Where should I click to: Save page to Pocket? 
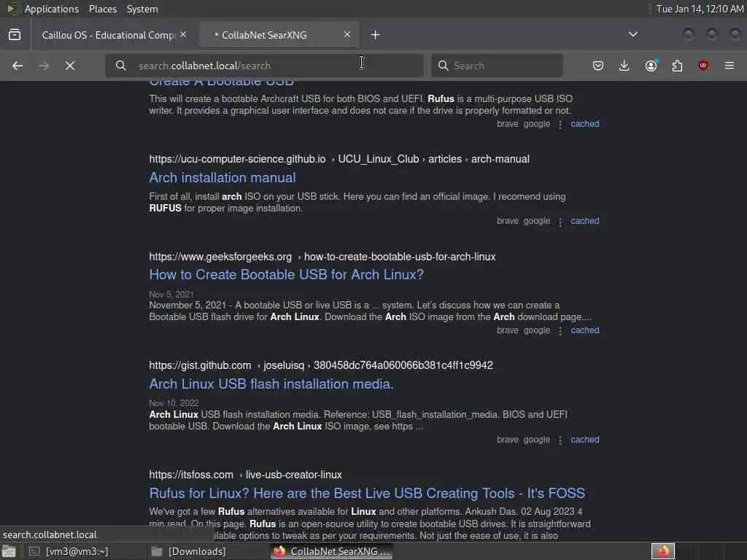coord(598,66)
